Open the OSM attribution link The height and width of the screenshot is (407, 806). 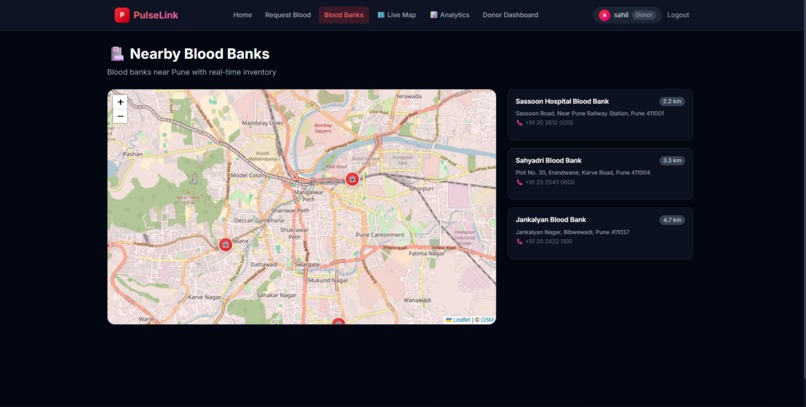pyautogui.click(x=487, y=320)
